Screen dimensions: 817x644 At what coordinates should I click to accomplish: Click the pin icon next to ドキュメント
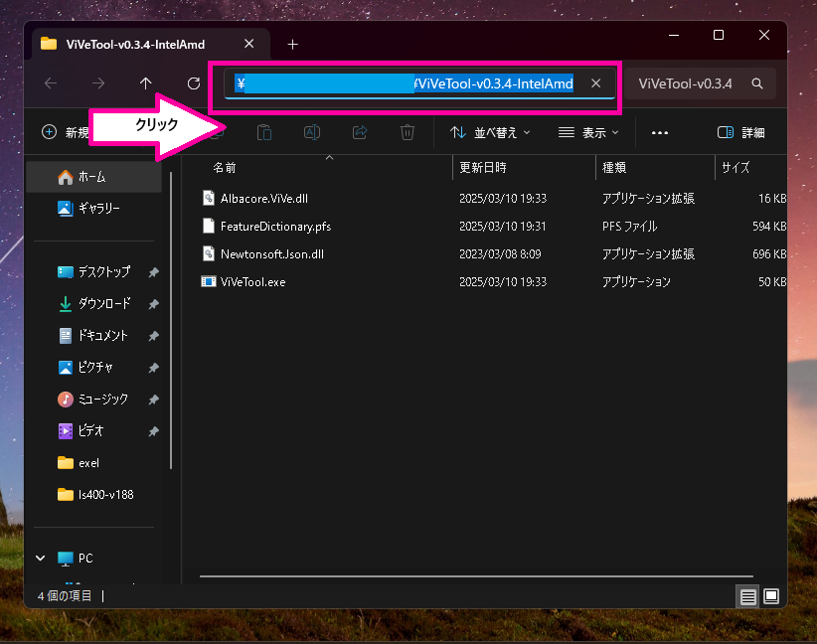(153, 336)
